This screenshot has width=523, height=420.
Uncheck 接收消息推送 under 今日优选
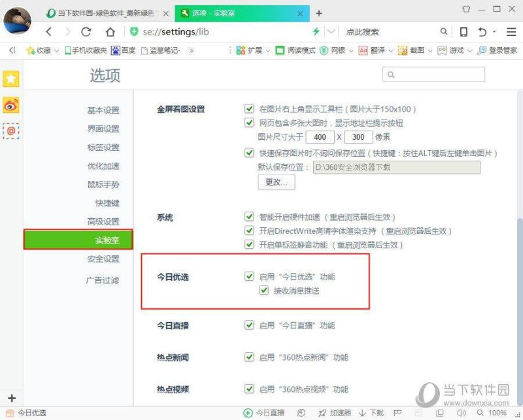point(263,289)
